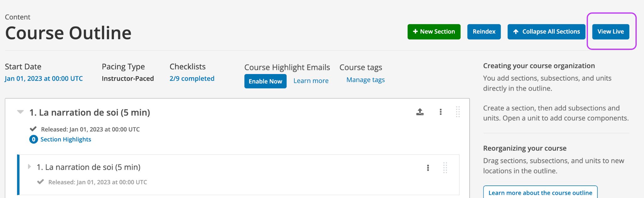This screenshot has height=198, width=644.
Task: Click the green New Section button
Action: point(434,32)
